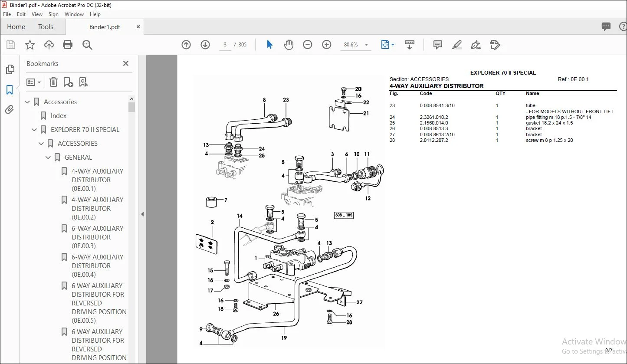The image size is (627, 364).
Task: Open the bookmark options dropdown
Action: 33,82
